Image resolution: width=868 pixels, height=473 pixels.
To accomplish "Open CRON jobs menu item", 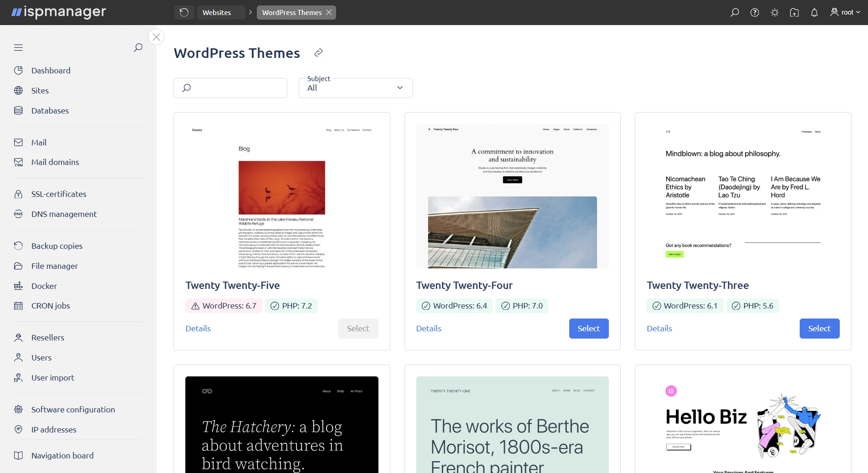I will [51, 306].
